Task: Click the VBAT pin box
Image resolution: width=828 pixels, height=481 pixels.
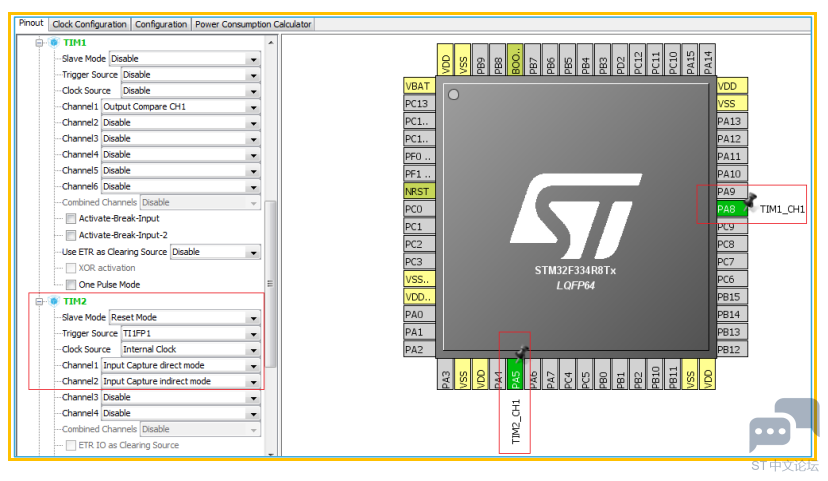Action: click(419, 86)
